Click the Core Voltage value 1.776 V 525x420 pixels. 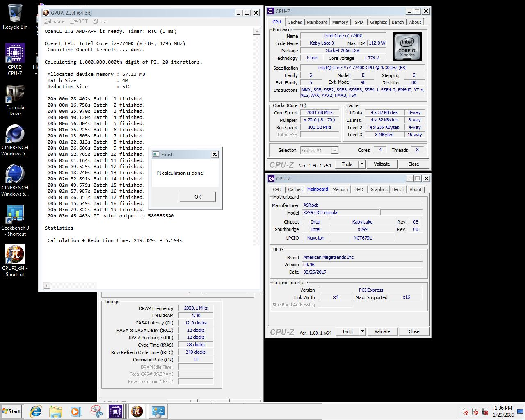[x=372, y=58]
